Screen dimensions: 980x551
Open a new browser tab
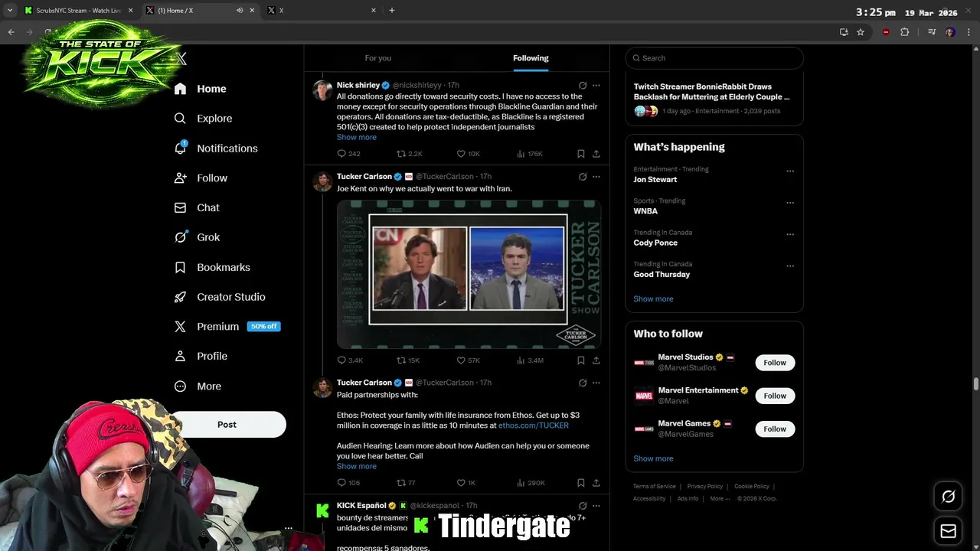tap(392, 11)
